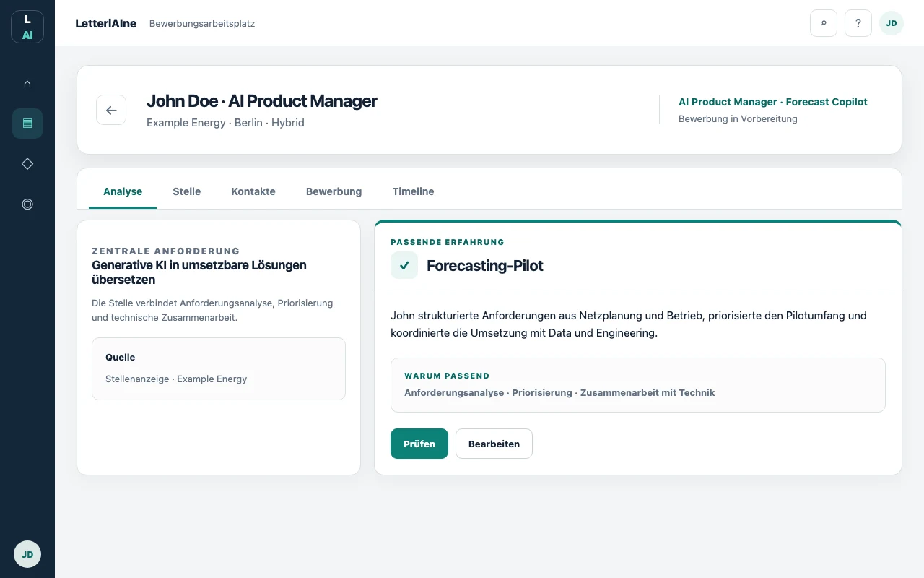Viewport: 924px width, 578px height.
Task: Click the Forecasting-Pilot heading
Action: tap(485, 265)
